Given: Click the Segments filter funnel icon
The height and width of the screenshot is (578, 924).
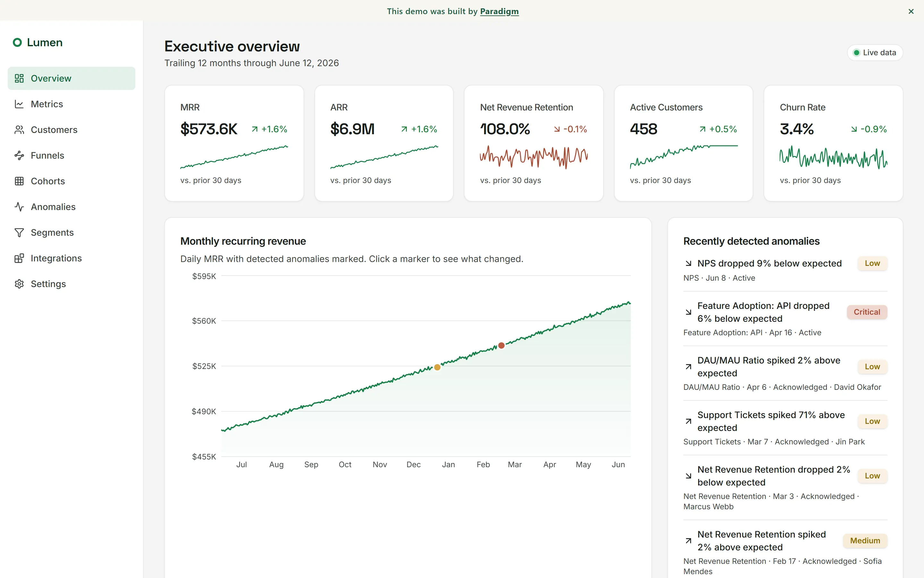Looking at the screenshot, I should [19, 232].
